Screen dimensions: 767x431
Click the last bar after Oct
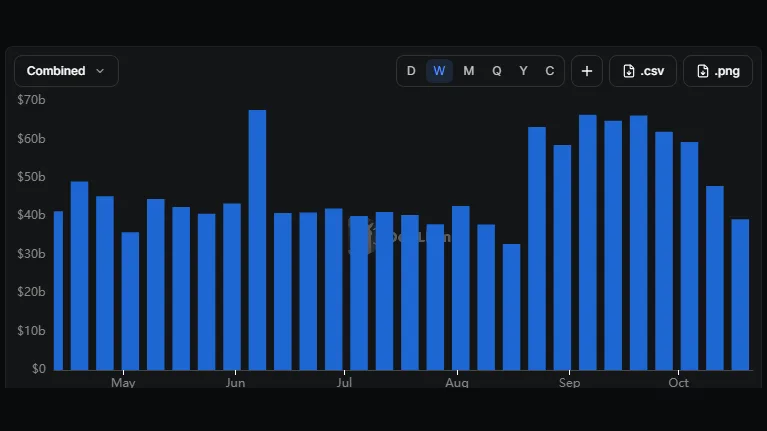coord(740,295)
